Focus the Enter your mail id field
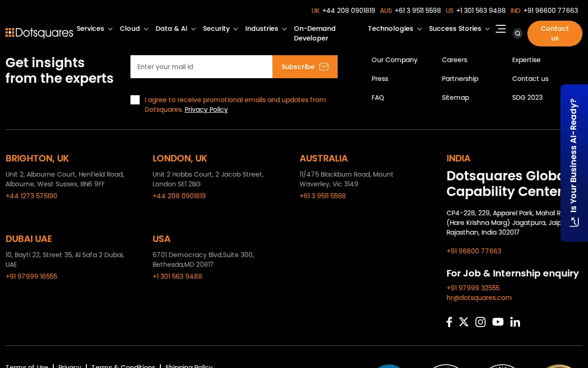The width and height of the screenshot is (588, 368). [201, 67]
